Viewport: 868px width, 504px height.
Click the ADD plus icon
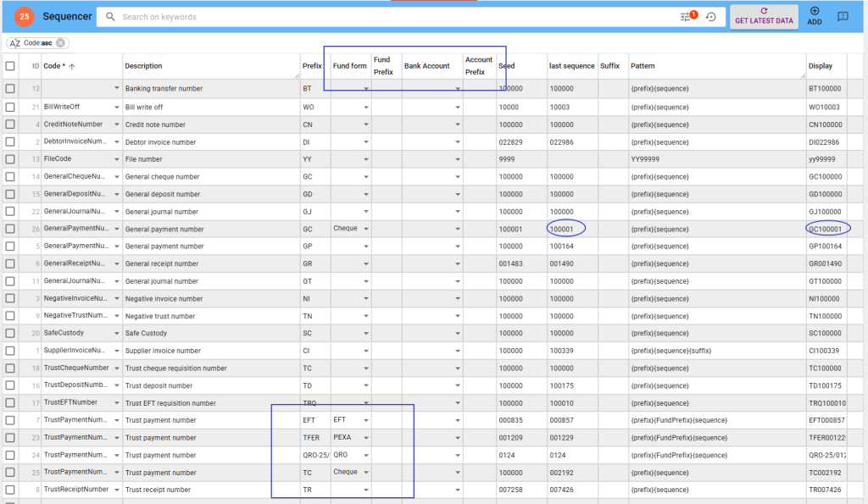click(815, 12)
